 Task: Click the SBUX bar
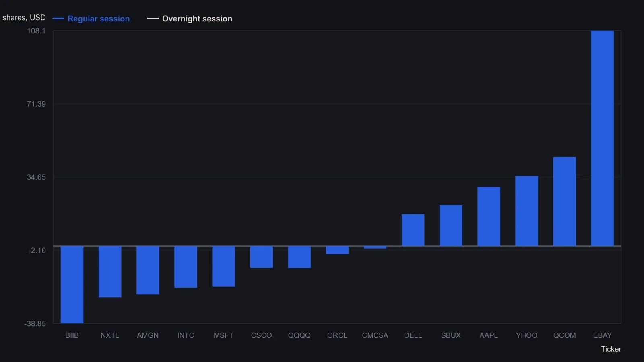pyautogui.click(x=451, y=225)
